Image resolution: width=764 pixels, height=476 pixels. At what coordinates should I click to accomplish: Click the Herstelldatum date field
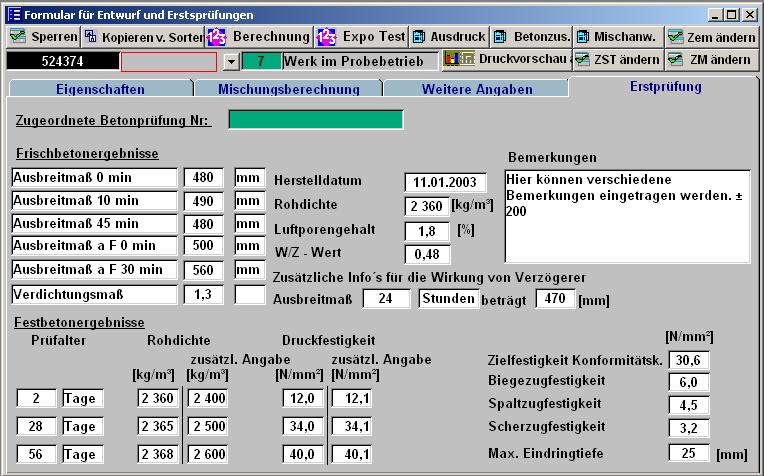[x=441, y=182]
